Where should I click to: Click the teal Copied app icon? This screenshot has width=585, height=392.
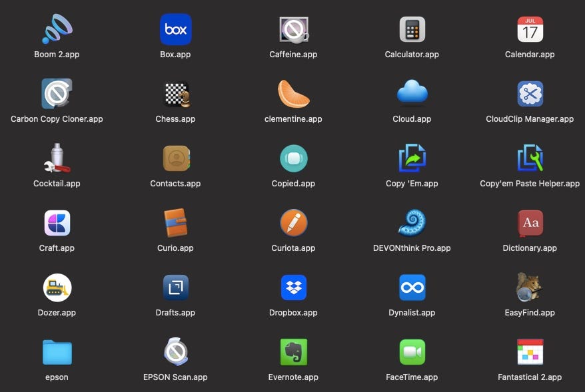pyautogui.click(x=294, y=158)
